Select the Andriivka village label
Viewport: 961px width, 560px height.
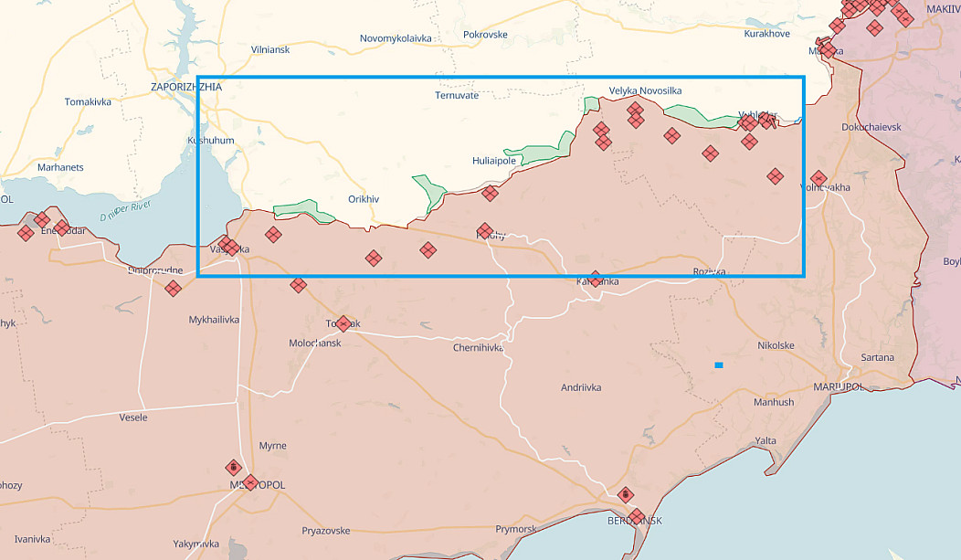[x=581, y=387]
